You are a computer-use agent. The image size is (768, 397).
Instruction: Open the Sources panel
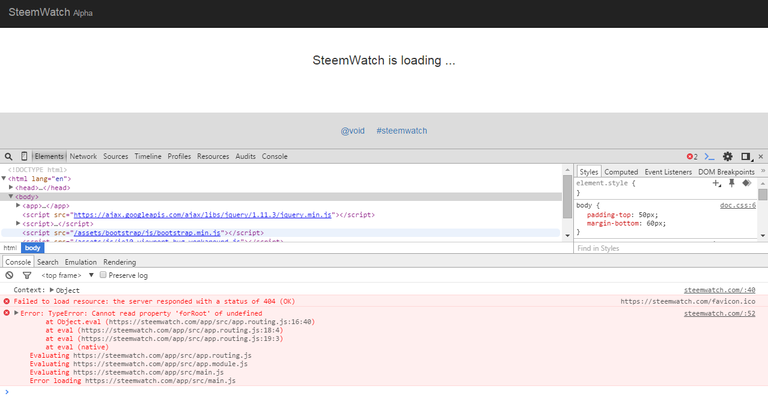(116, 157)
